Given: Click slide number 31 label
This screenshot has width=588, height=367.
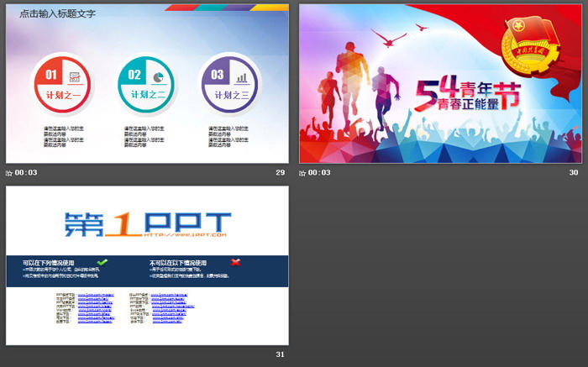Looking at the screenshot, I should [x=280, y=354].
